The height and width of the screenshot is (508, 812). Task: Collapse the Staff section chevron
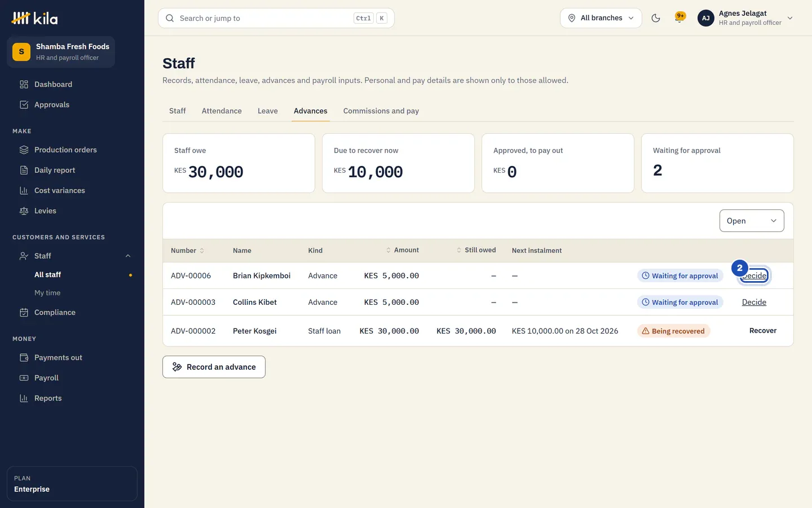[128, 256]
